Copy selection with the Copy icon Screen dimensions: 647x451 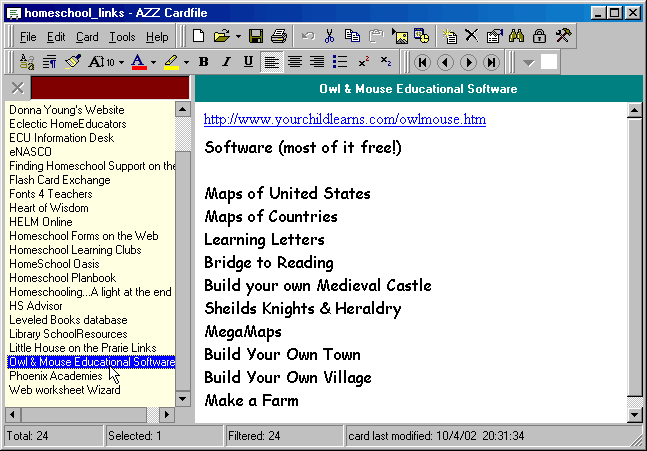pos(352,36)
